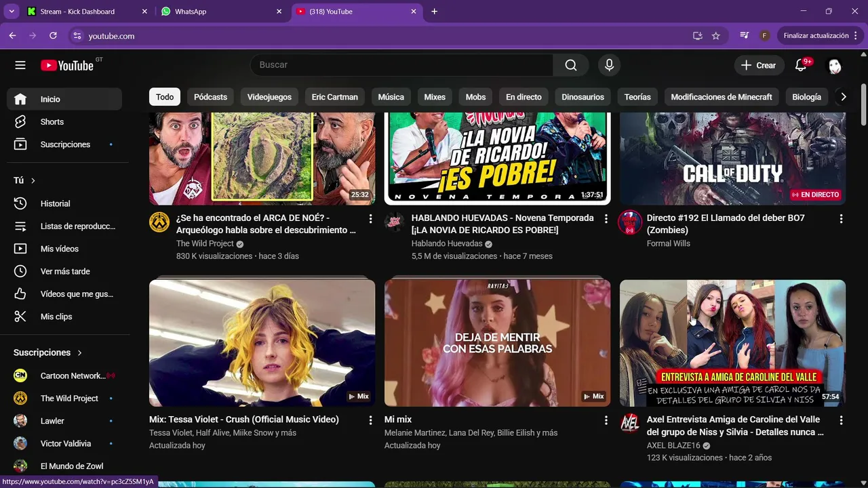Open The Wild Project channel avatar by video

pos(159,222)
